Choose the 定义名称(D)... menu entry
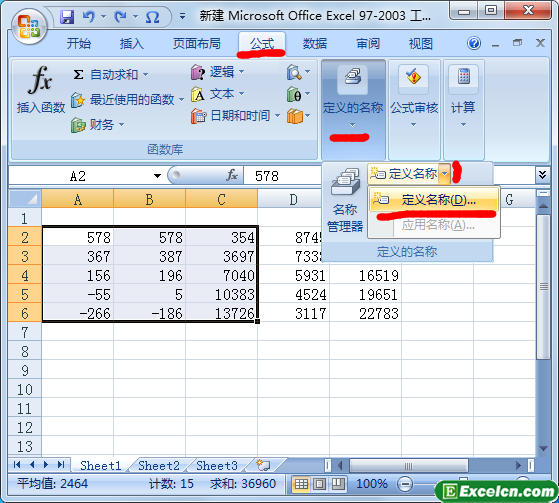Screen dimensions: 559x503 434,200
